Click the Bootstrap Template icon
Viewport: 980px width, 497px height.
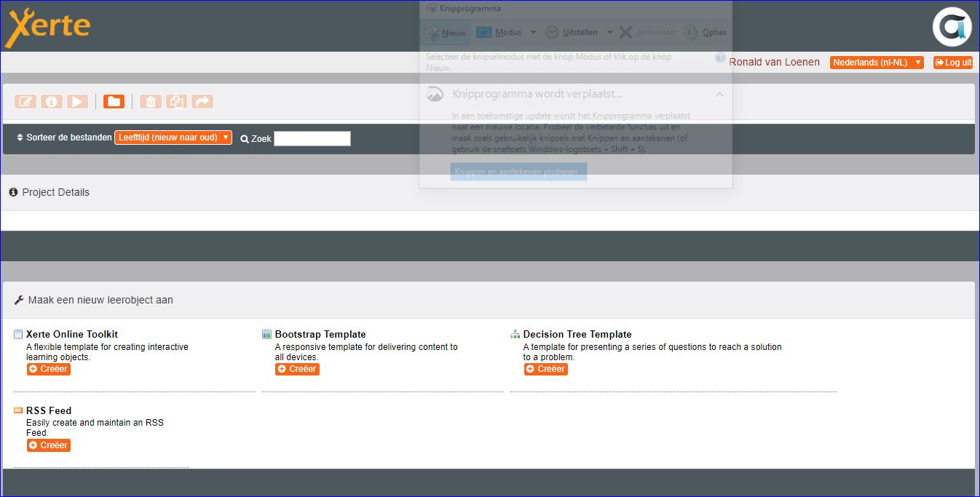266,335
